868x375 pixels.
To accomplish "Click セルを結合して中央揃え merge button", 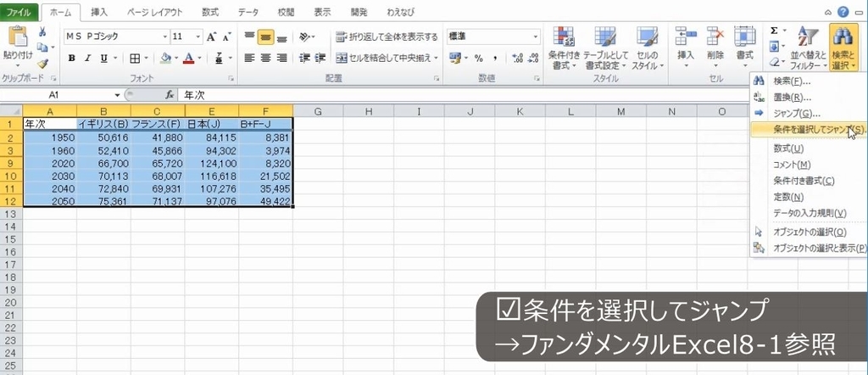I will [387, 59].
